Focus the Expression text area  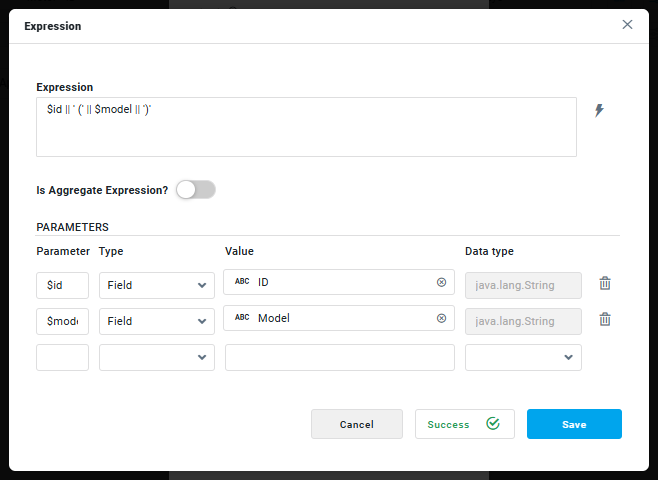[306, 127]
